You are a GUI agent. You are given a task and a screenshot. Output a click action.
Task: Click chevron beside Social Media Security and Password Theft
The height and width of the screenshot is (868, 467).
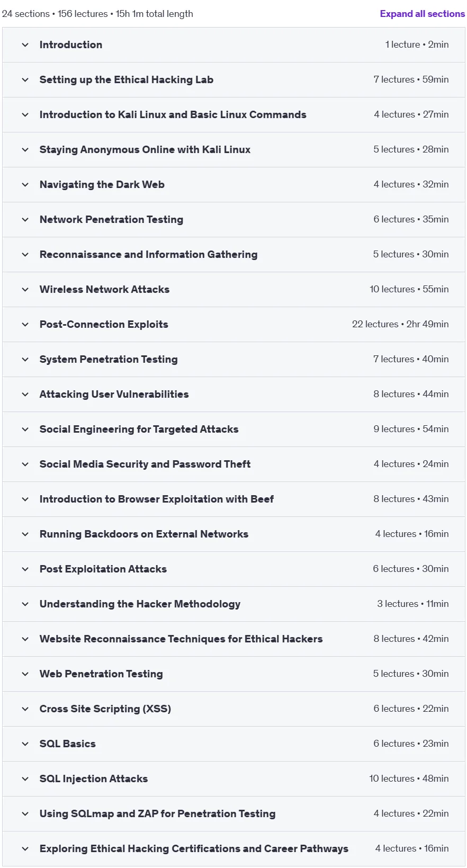point(25,464)
